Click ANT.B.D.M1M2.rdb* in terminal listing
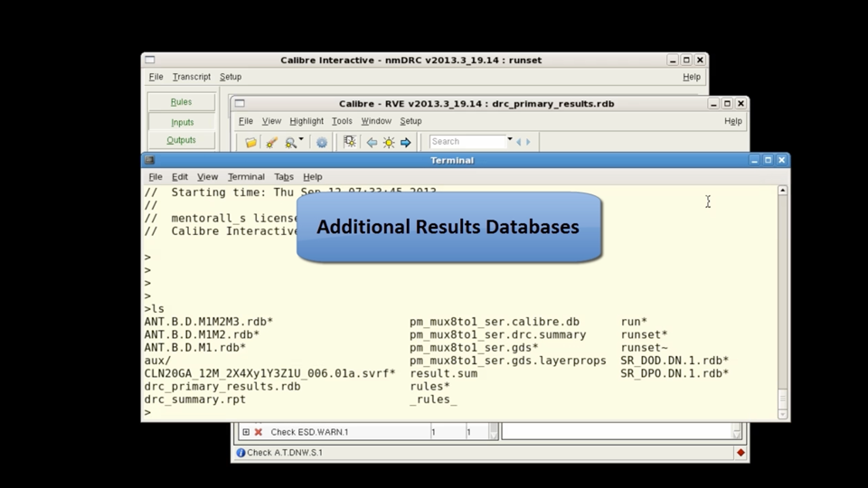The width and height of the screenshot is (868, 488). 202,334
